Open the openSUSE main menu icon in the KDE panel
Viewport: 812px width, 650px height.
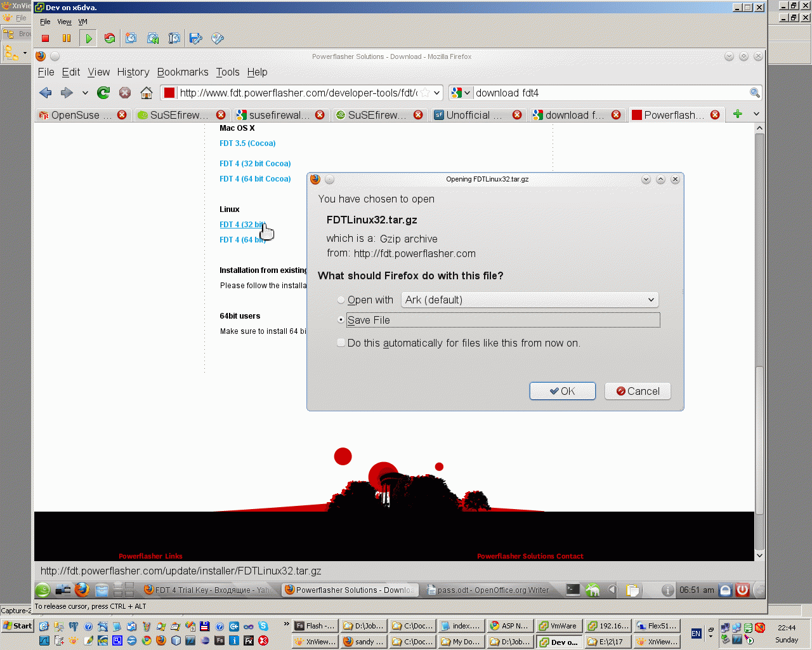coord(43,590)
